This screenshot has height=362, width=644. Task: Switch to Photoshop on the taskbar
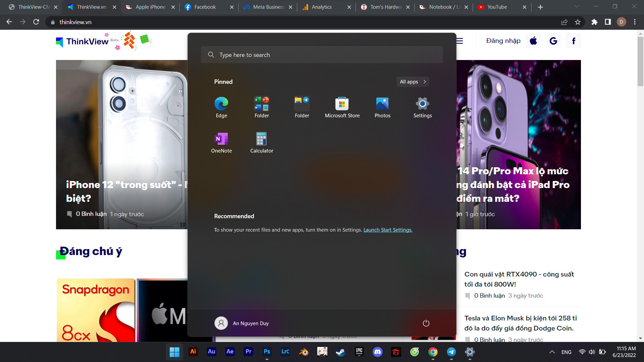click(x=267, y=352)
